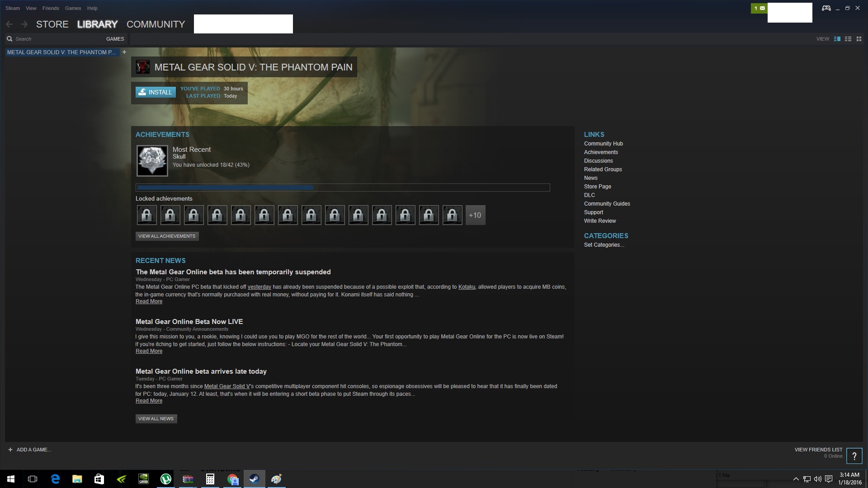Open Windows Start menu
Screen dimensions: 868x488
(11, 479)
